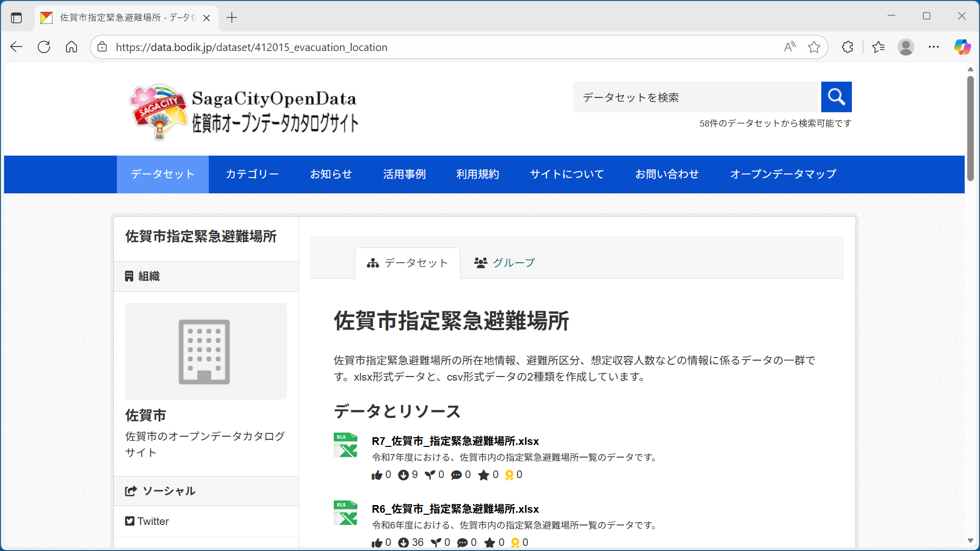Open the Copilot sidebar icon
980x551 pixels.
(962, 47)
